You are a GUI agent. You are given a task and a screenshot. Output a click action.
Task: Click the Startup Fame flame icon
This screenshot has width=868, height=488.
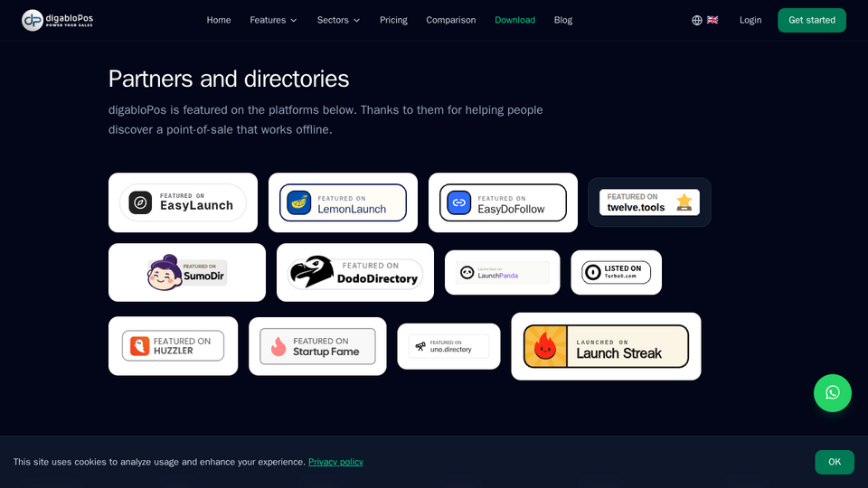(x=278, y=346)
